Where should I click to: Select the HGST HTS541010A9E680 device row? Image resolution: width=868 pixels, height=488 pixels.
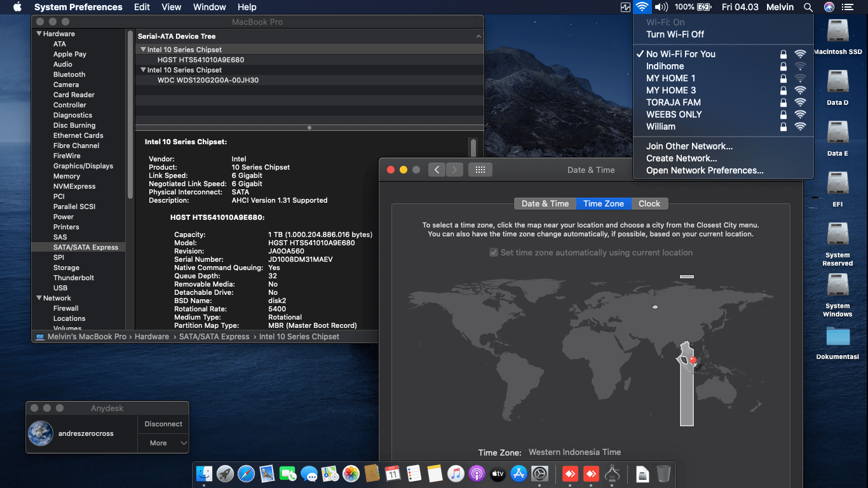click(x=309, y=60)
